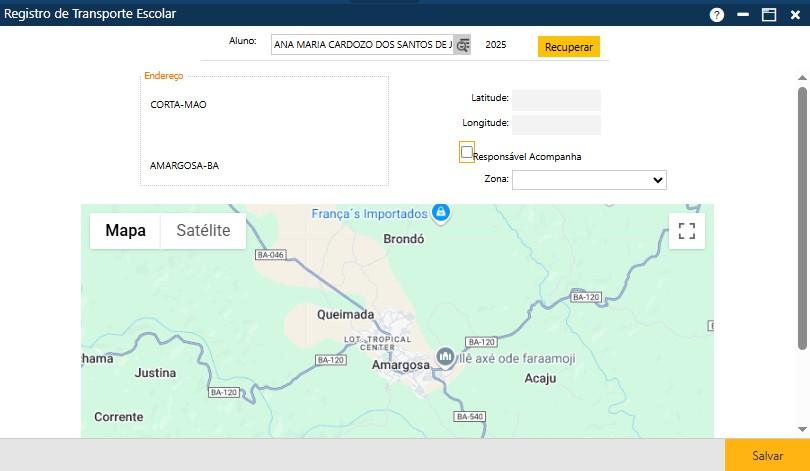Maximize the Registro de Transporte Escolar window

click(x=769, y=15)
